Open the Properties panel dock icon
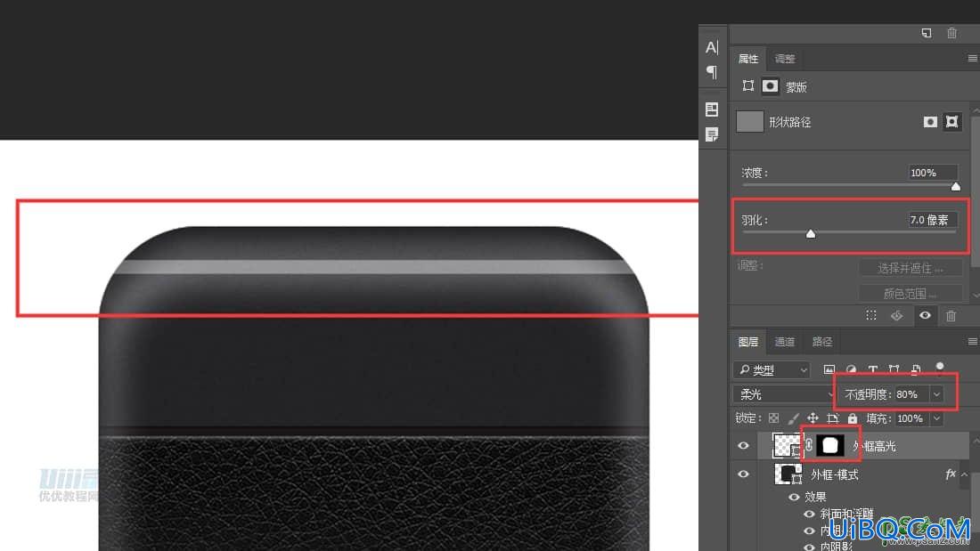This screenshot has height=551, width=980. tap(712, 109)
